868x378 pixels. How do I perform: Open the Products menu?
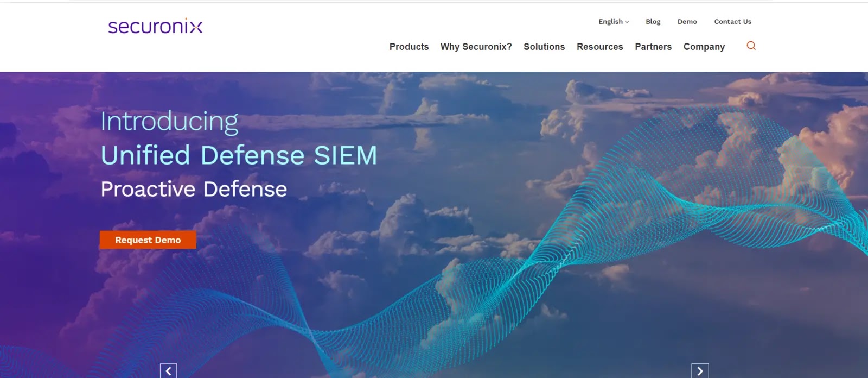coord(409,47)
